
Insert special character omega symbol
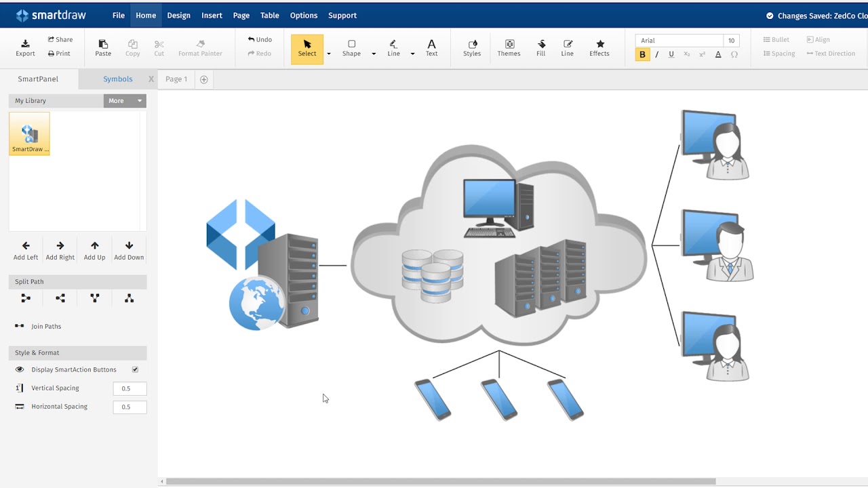[734, 54]
